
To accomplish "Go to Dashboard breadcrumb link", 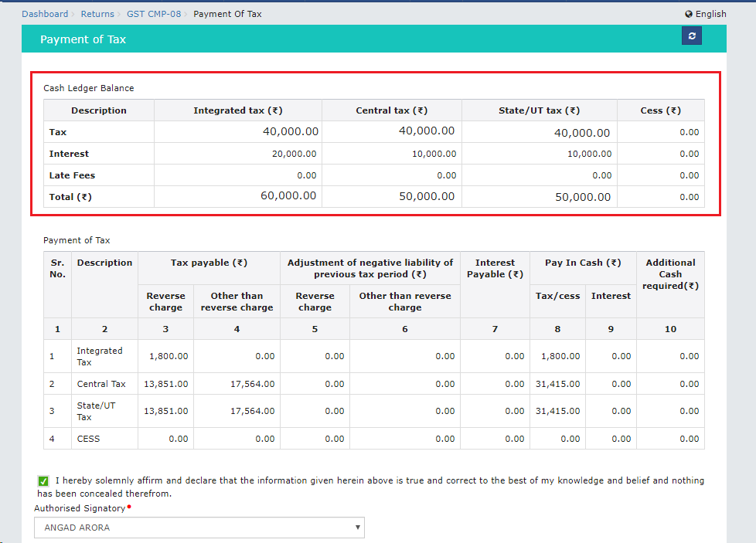I will pos(45,14).
